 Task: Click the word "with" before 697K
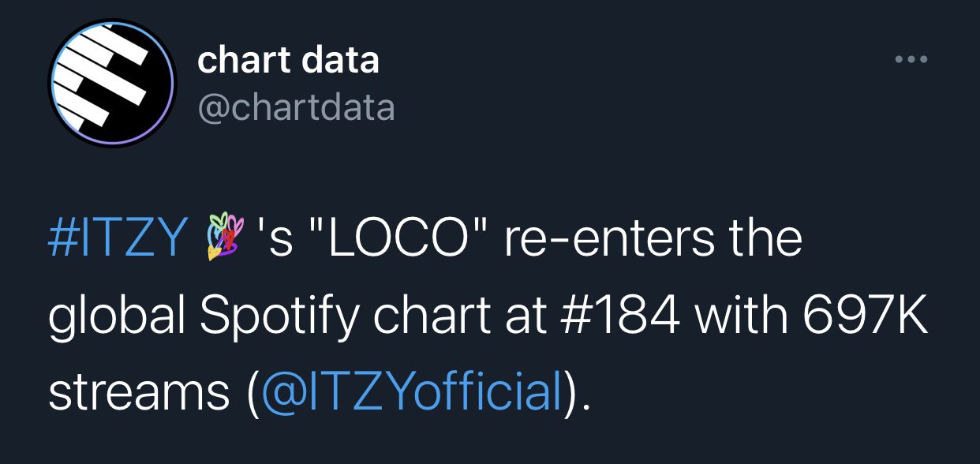[x=742, y=316]
